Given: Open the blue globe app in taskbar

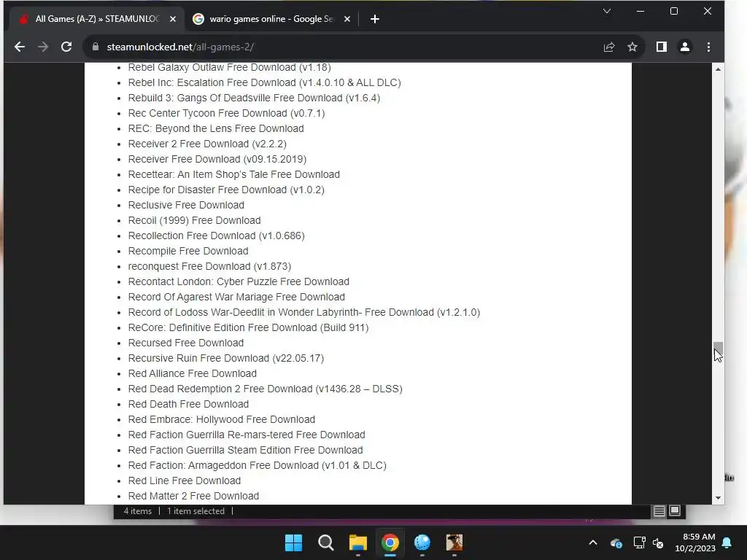Looking at the screenshot, I should click(x=422, y=542).
